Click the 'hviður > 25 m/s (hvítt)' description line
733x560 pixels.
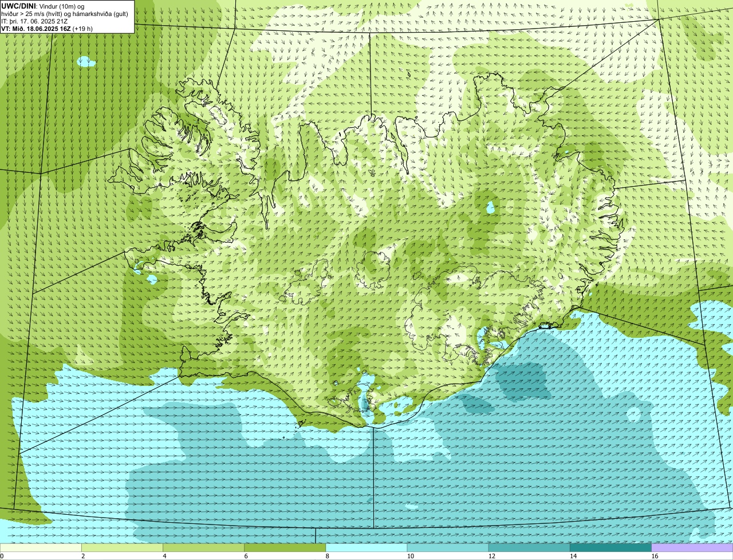pos(65,13)
